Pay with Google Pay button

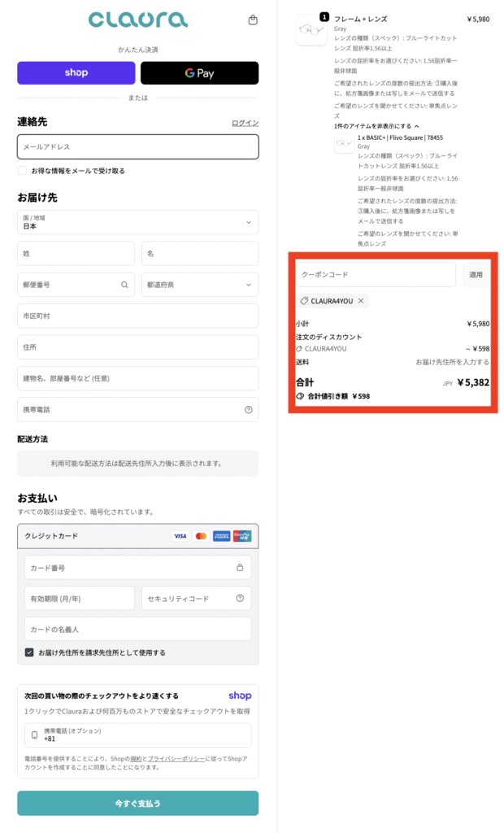pos(199,73)
